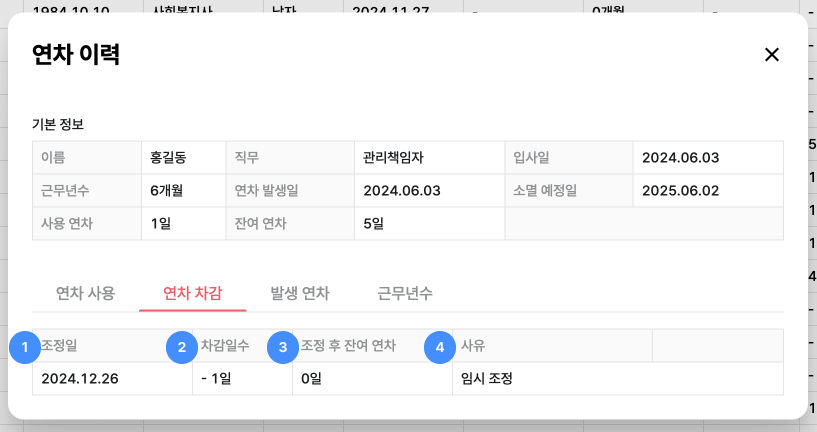Click the 관리책임자 job value
This screenshot has height=432, width=817.
click(396, 158)
